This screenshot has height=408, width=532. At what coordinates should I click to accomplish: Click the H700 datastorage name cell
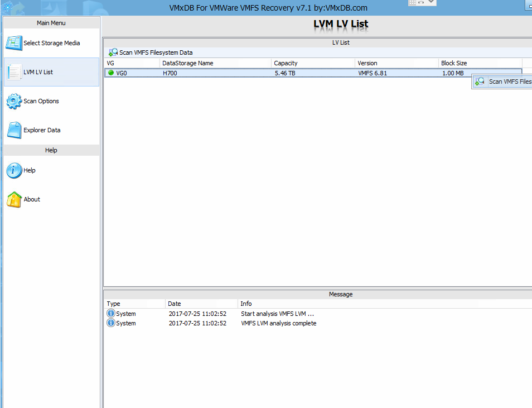tap(170, 73)
